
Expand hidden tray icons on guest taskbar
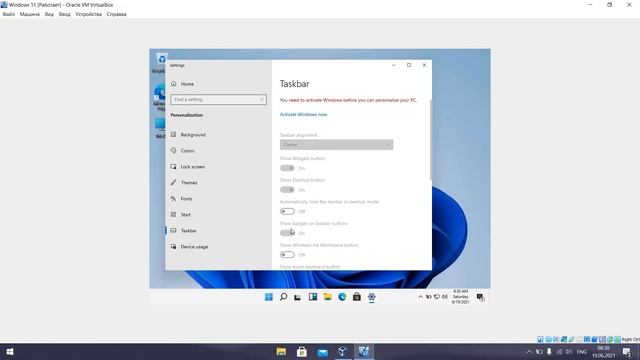[x=420, y=297]
